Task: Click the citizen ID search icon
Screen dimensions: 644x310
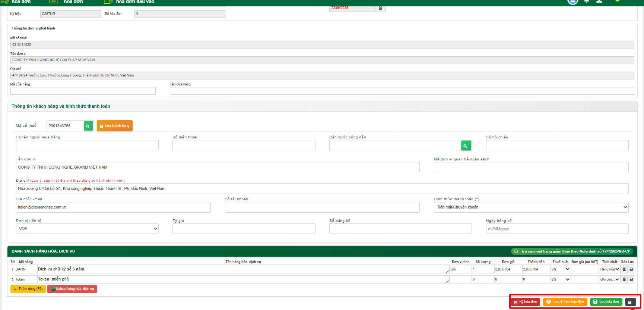Action: (x=466, y=146)
